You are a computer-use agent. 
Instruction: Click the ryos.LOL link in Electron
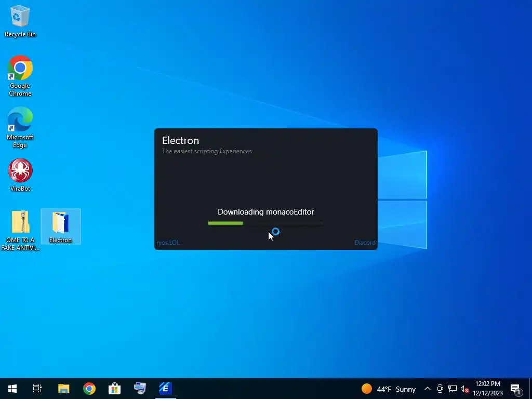click(x=168, y=243)
